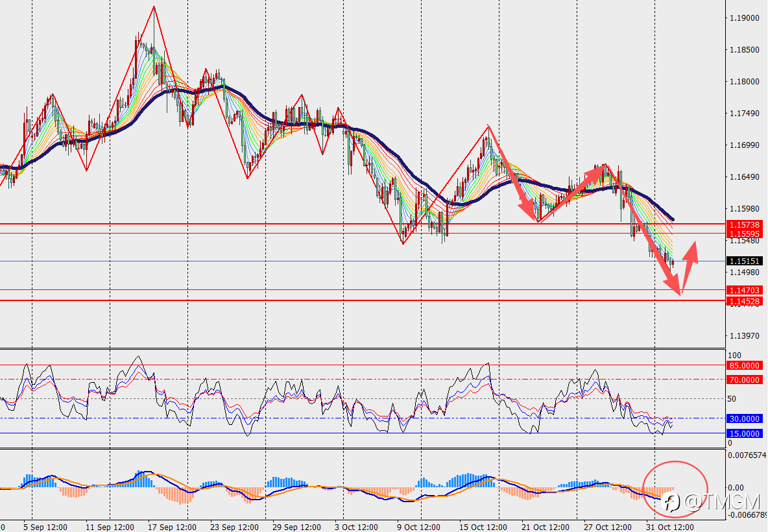
Task: Select the 1.15595 red price label
Action: (745, 234)
